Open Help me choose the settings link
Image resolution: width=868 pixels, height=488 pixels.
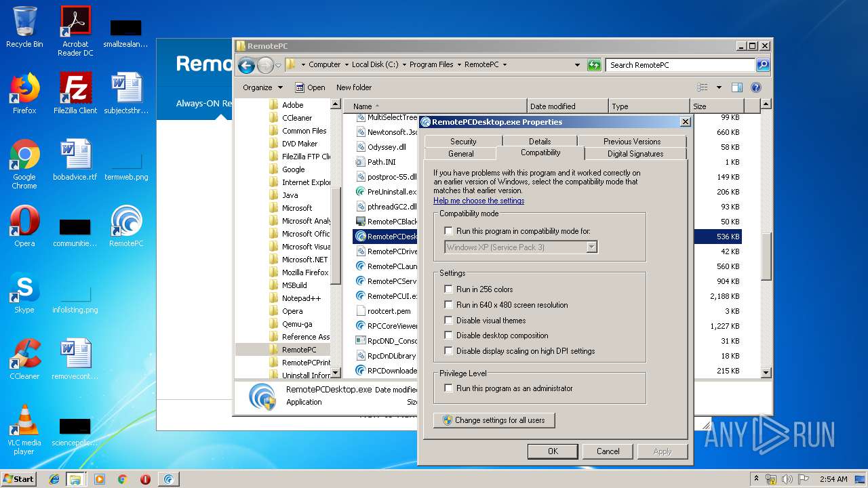pos(479,201)
